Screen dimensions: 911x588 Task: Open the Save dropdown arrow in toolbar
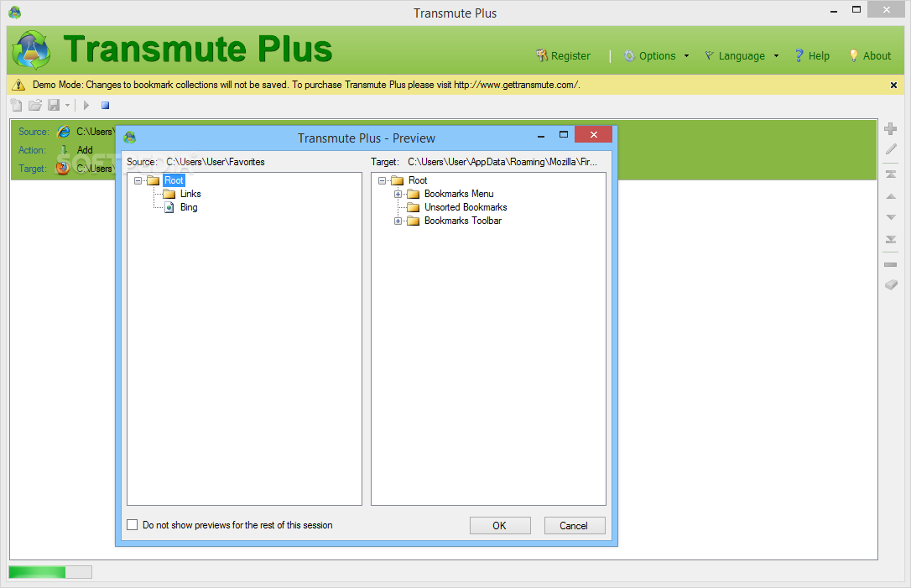[67, 105]
